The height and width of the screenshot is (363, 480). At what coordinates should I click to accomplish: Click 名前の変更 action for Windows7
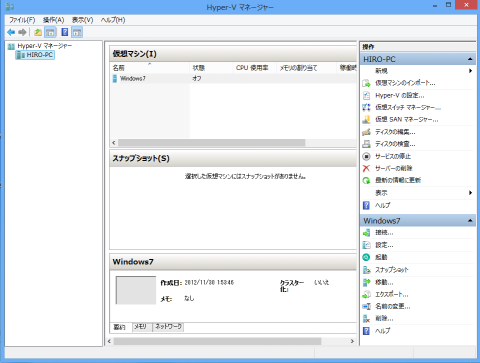click(x=393, y=306)
